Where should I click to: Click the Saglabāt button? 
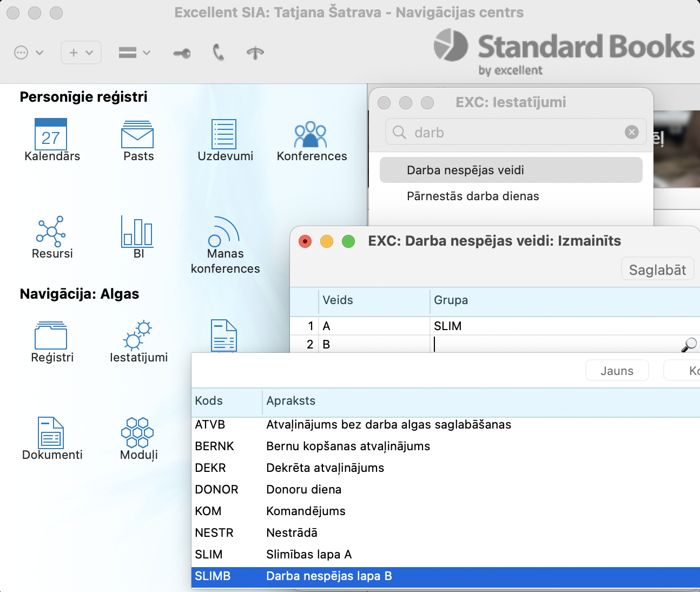(x=657, y=269)
